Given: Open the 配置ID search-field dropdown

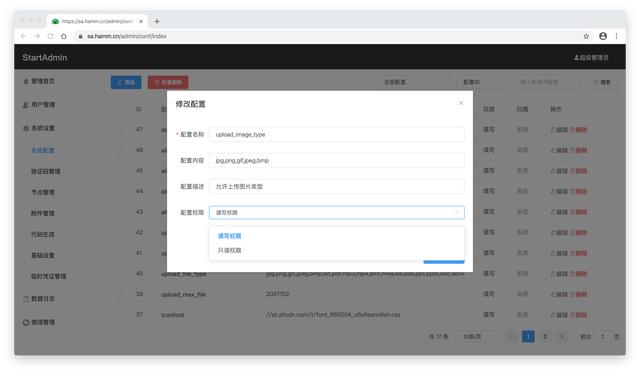Looking at the screenshot, I should [x=481, y=82].
